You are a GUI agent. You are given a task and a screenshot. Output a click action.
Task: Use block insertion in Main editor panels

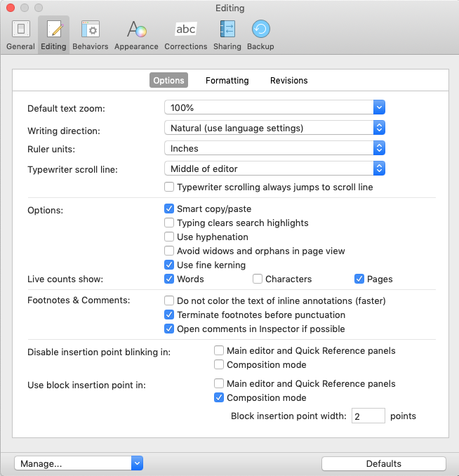(219, 383)
